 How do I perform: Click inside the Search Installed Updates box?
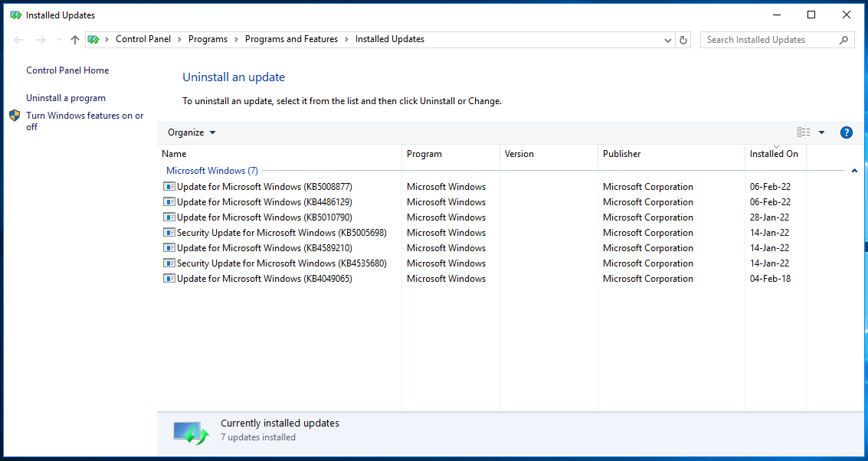pos(766,39)
